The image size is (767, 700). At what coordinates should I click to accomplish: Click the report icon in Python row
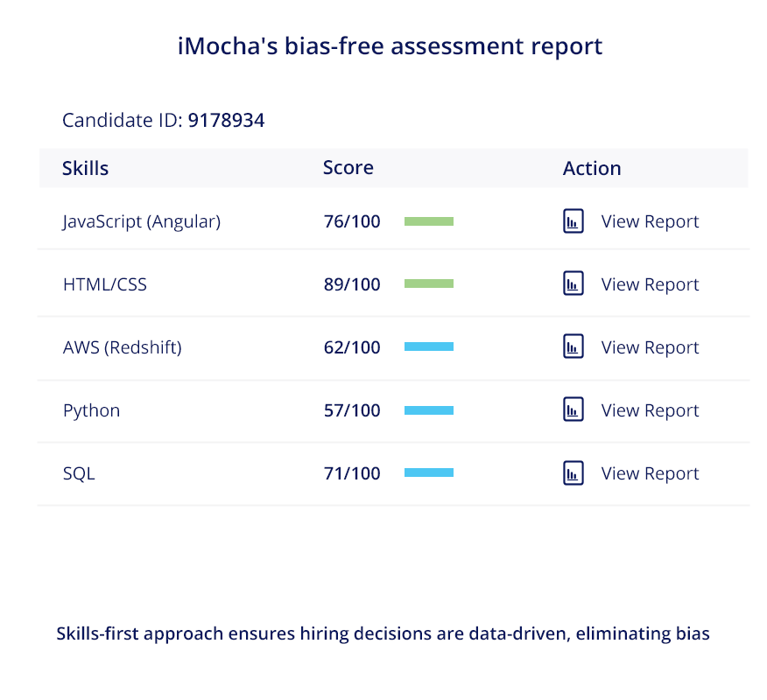tap(573, 409)
